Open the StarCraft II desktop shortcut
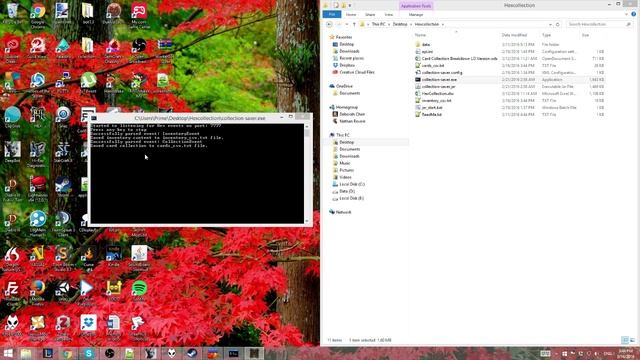The height and width of the screenshot is (360, 640). tap(63, 151)
